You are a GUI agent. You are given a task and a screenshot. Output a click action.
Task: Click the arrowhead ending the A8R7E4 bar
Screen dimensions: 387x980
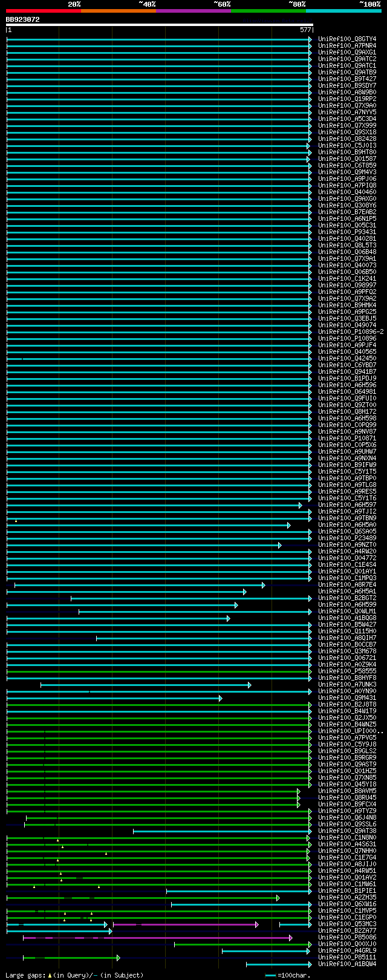[x=263, y=585]
